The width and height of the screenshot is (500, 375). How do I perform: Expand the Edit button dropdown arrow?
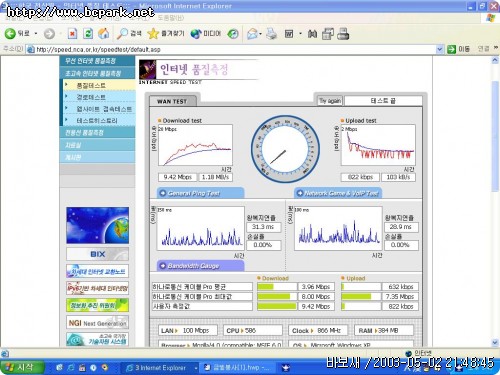tap(300, 34)
